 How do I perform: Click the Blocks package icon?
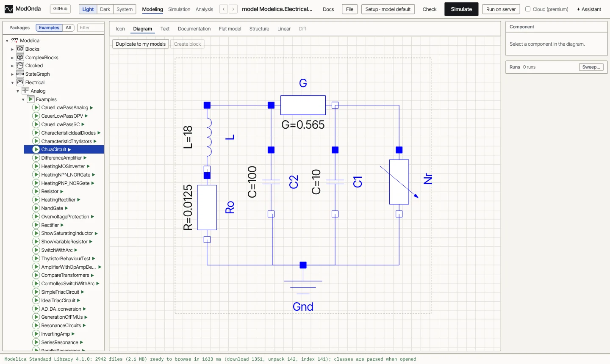(x=20, y=49)
